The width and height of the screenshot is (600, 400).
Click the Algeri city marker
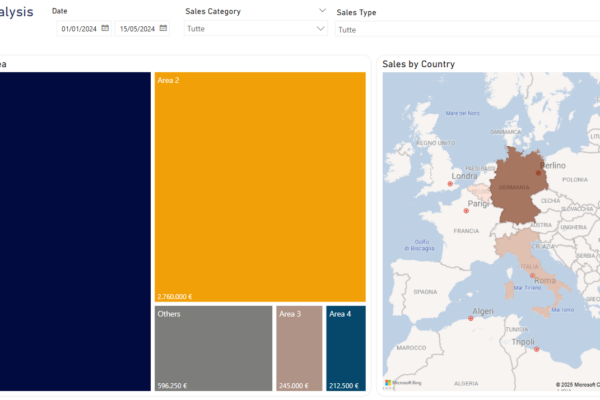[x=471, y=318]
